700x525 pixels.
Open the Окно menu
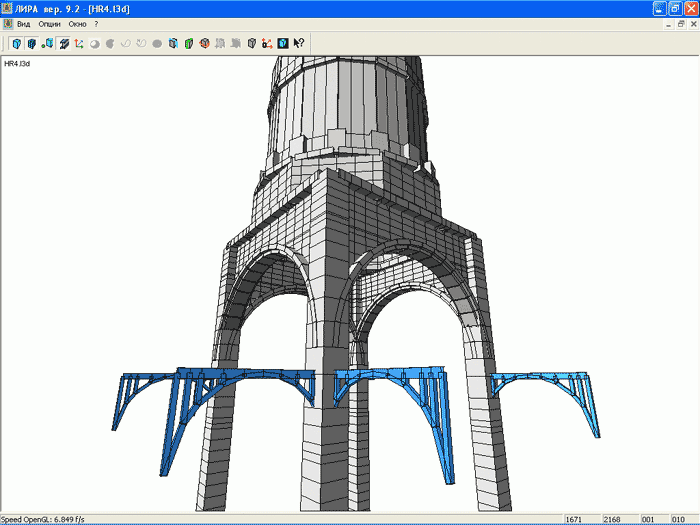[x=77, y=24]
